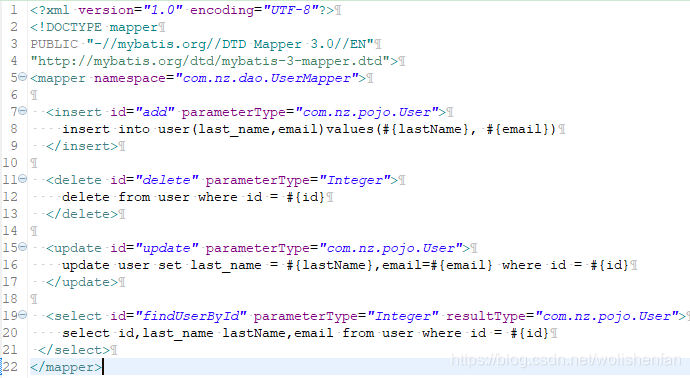This screenshot has height=378, width=690.
Task: Click the <?xml declaration opening
Action: click(50, 10)
